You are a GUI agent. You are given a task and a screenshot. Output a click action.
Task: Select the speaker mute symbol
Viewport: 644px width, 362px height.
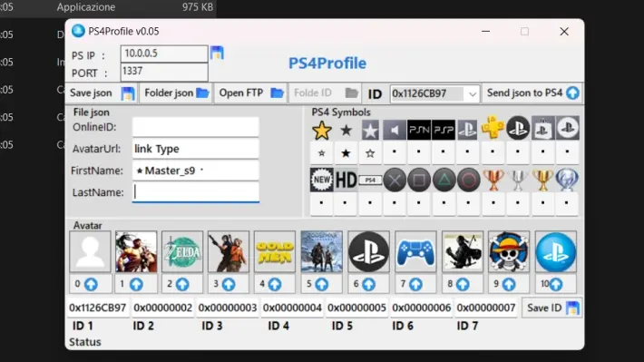click(395, 130)
